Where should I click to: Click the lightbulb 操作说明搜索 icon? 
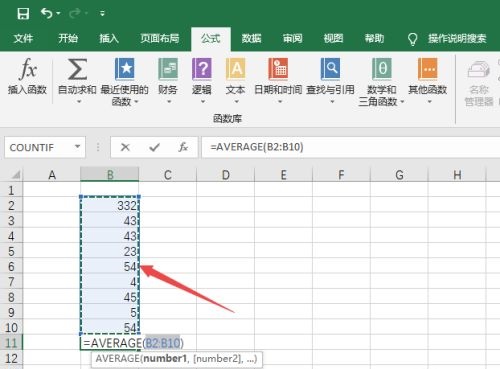pos(413,39)
